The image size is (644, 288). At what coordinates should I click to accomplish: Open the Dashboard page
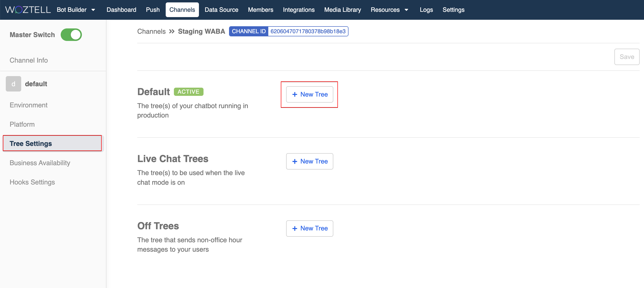click(x=121, y=10)
